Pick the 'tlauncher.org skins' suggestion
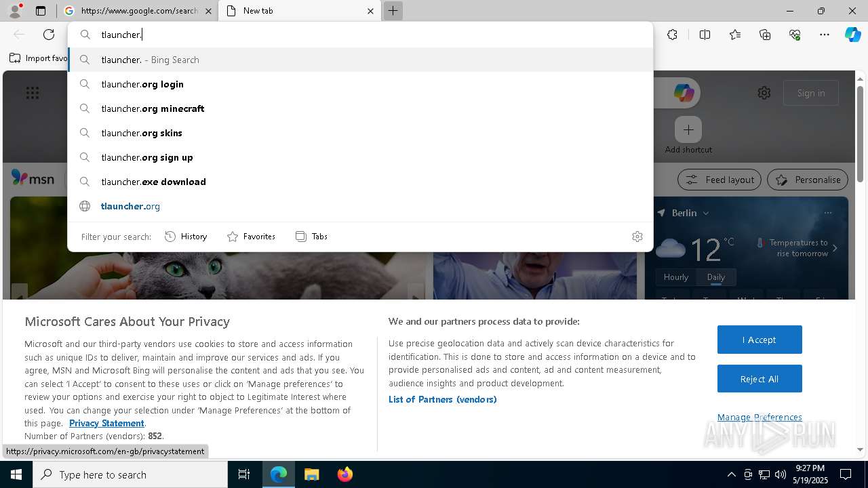This screenshot has height=488, width=868. click(360, 133)
